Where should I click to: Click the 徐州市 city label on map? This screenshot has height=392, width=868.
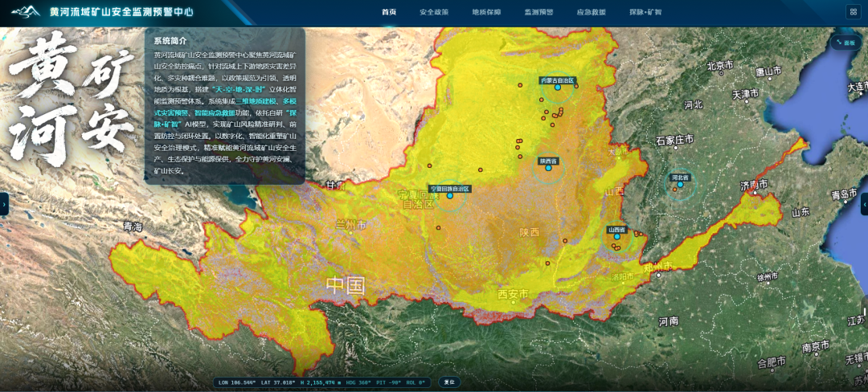768,276
